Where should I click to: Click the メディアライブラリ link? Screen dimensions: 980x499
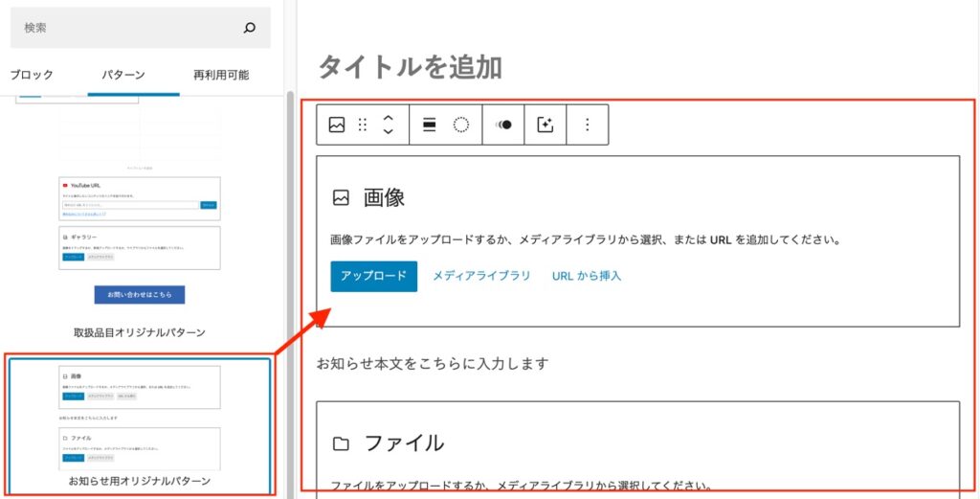[x=481, y=276]
